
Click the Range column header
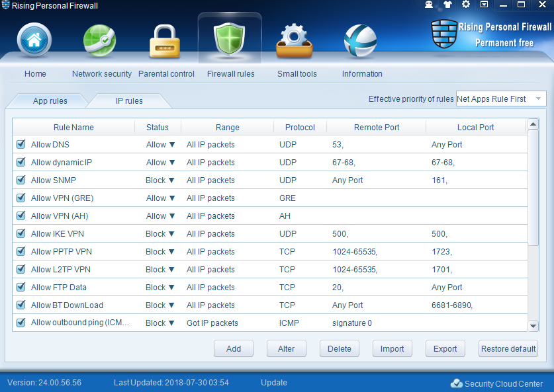(228, 128)
